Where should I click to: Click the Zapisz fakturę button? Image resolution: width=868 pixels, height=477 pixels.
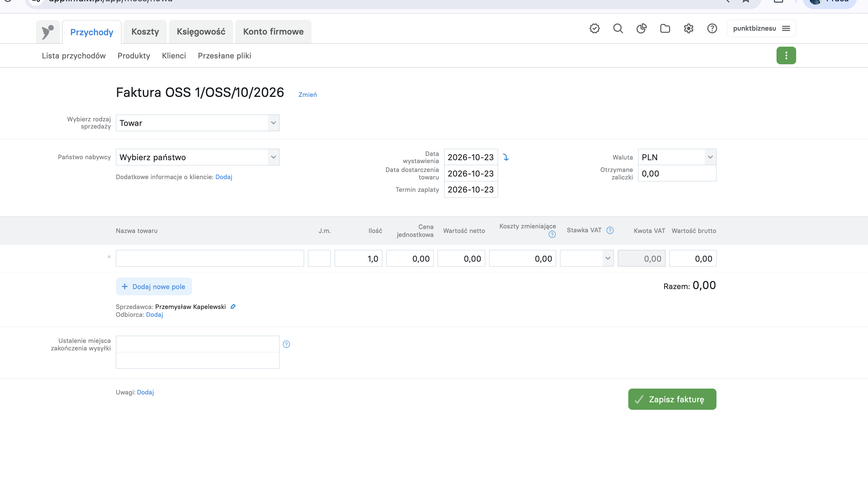tap(672, 399)
